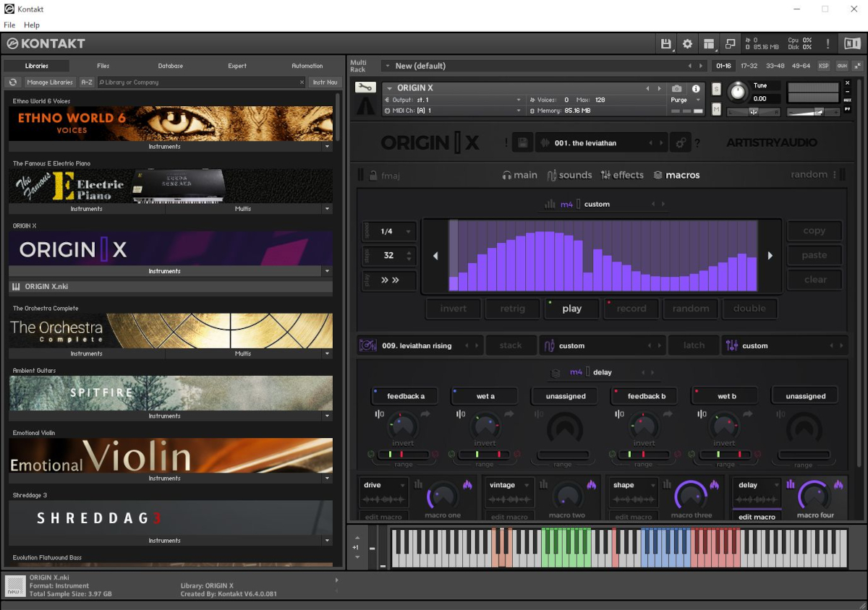
Task: Click the minimize rack view icon
Action: [857, 66]
